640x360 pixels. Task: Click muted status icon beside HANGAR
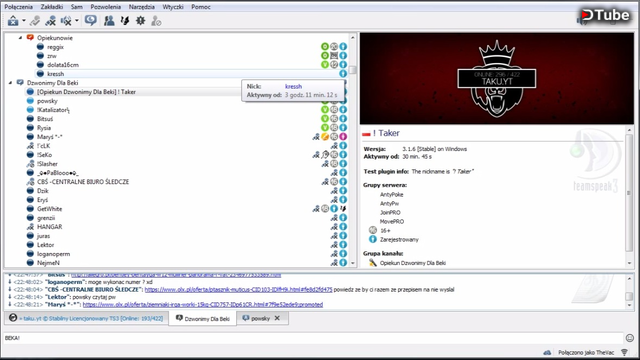pos(30,227)
